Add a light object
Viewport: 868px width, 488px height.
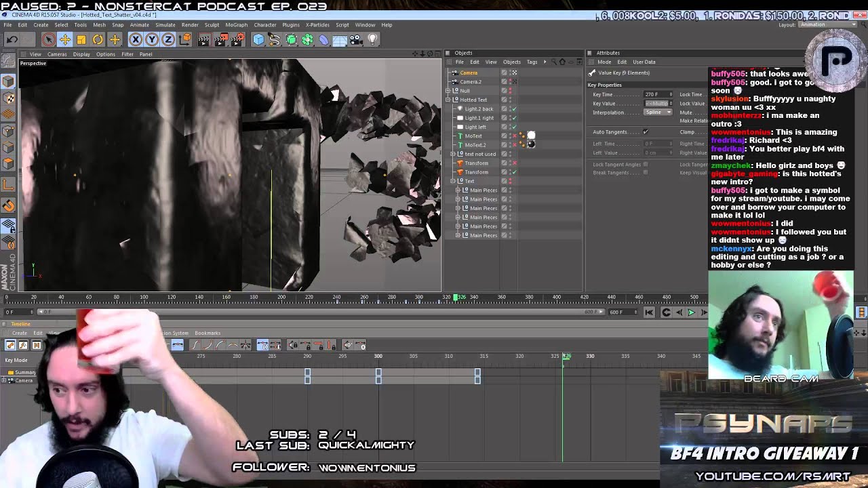pyautogui.click(x=372, y=40)
